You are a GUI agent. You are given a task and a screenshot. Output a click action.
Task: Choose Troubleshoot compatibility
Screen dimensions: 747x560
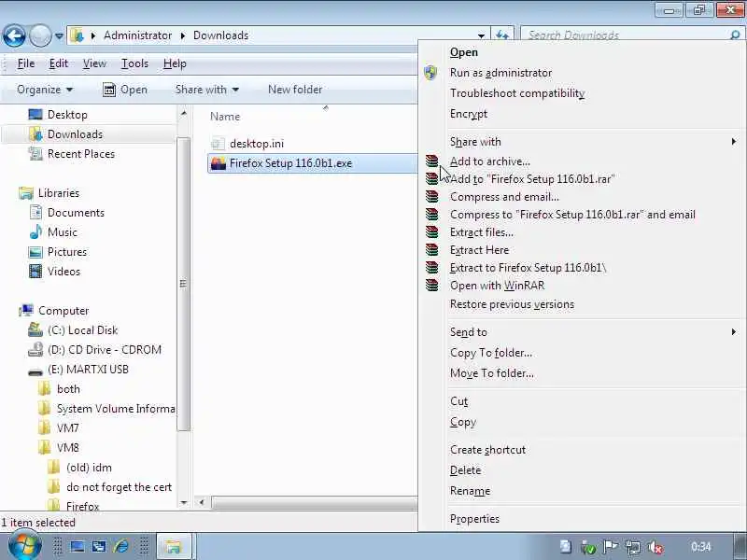(x=517, y=93)
